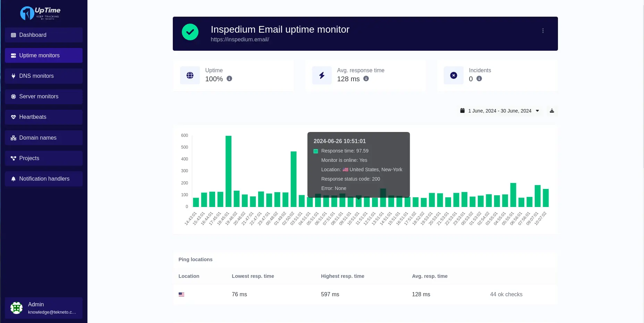This screenshot has width=644, height=323.
Task: Click the Notification handlers bell icon
Action: pos(13,179)
